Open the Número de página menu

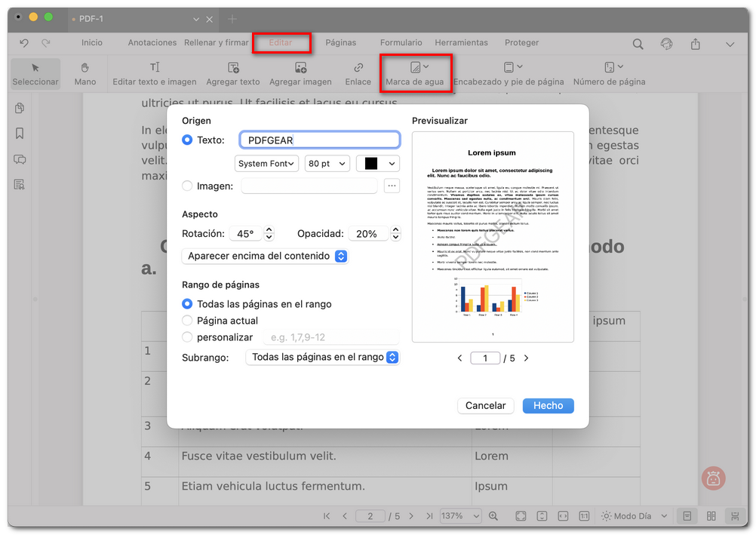609,74
